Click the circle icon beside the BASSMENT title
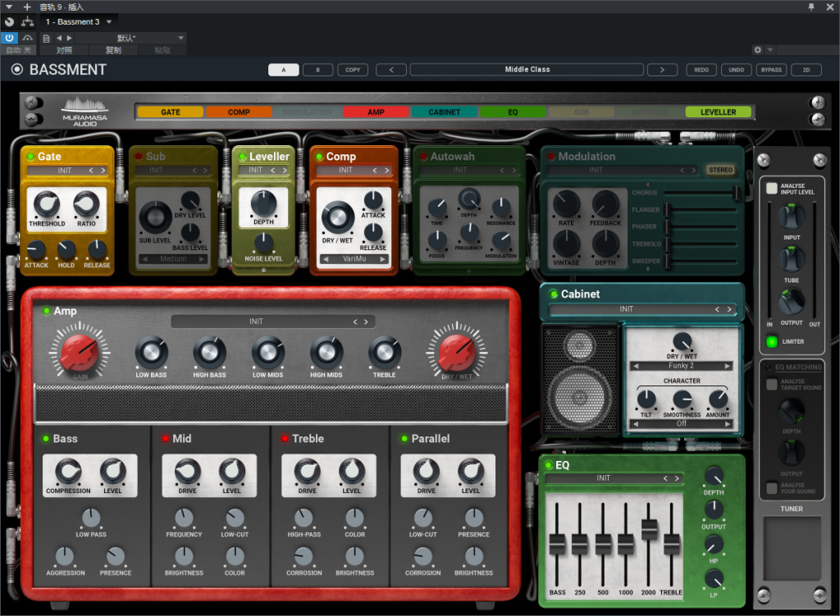The height and width of the screenshot is (616, 840). (17, 69)
